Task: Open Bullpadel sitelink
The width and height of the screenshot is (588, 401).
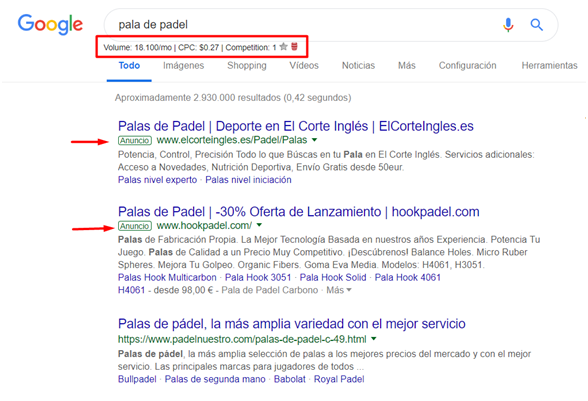Action: pos(137,379)
